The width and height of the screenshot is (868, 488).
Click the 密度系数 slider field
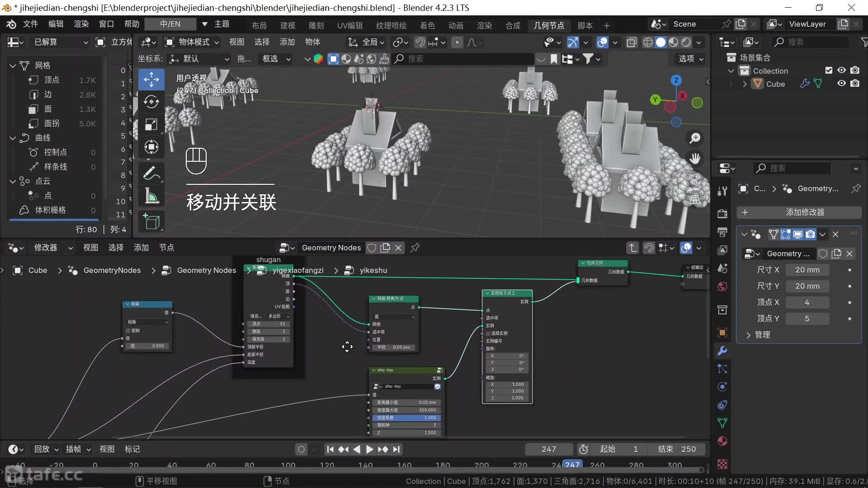(x=406, y=418)
